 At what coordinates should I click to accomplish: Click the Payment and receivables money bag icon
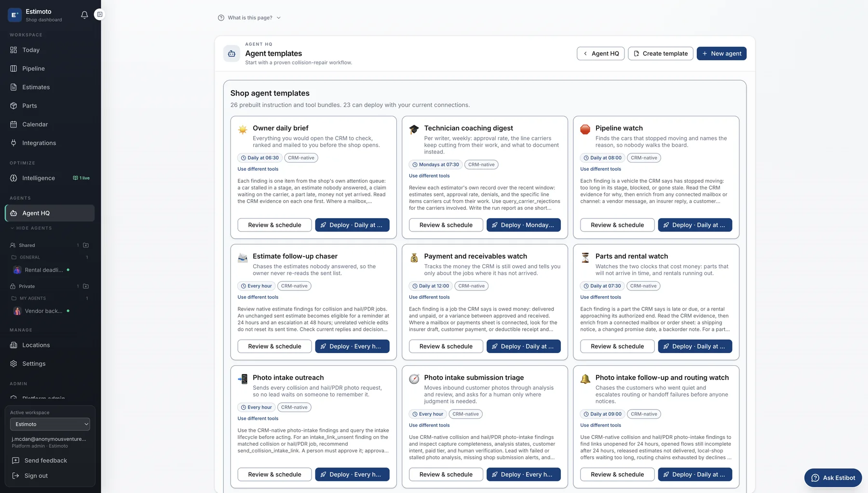tap(414, 258)
